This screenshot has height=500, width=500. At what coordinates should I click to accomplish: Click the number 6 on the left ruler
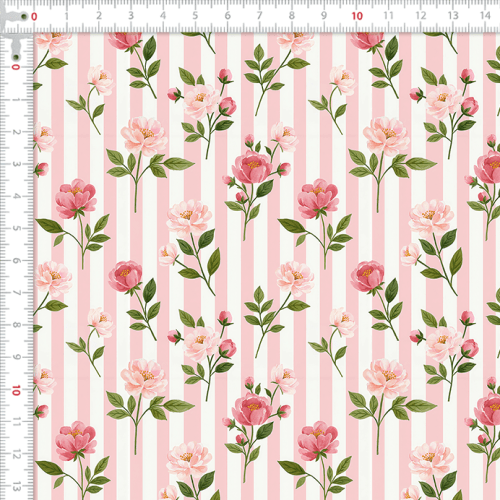coord(16,261)
